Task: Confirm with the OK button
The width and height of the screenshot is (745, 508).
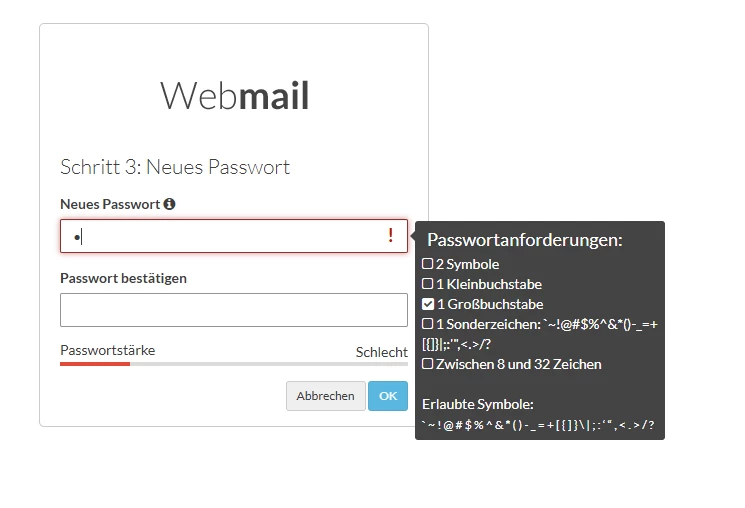Action: (387, 396)
